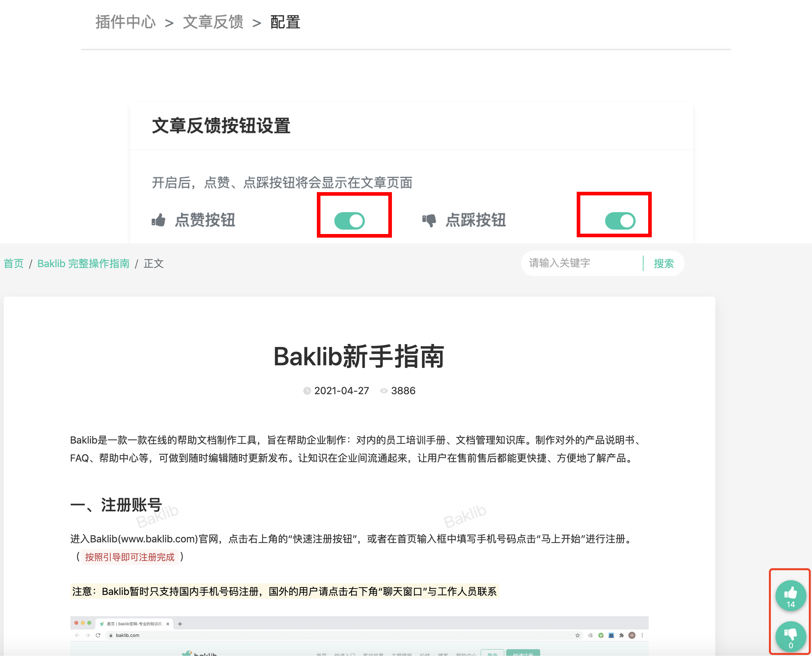Click the 点赞按钮 label
Viewport: 812px width, 658px height.
[x=205, y=220]
